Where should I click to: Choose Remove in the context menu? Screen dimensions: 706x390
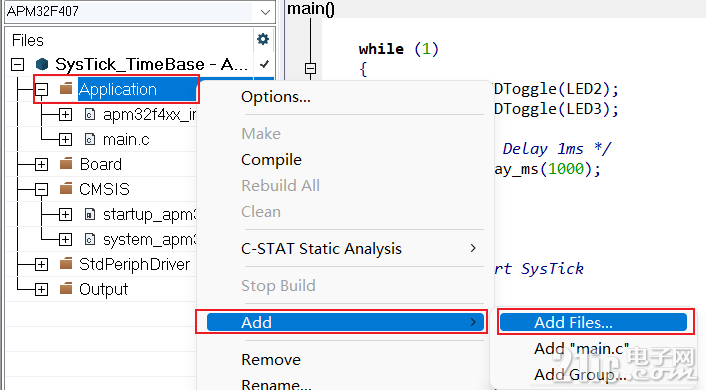(x=271, y=360)
